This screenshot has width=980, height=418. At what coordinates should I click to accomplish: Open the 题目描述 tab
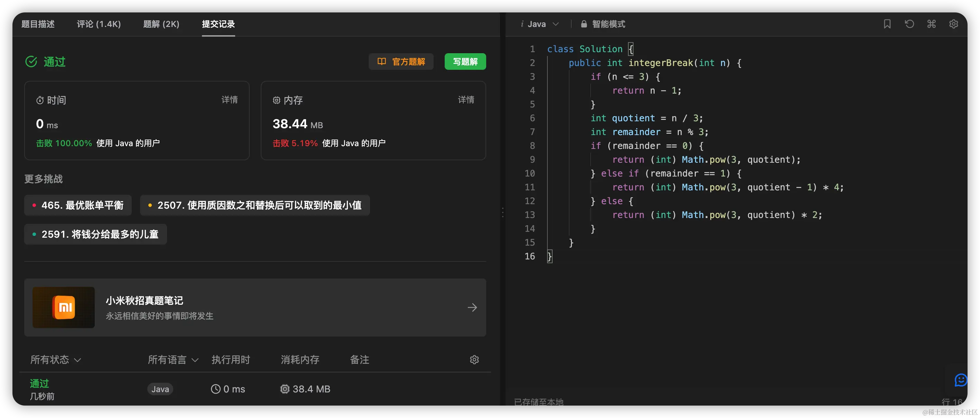tap(38, 24)
